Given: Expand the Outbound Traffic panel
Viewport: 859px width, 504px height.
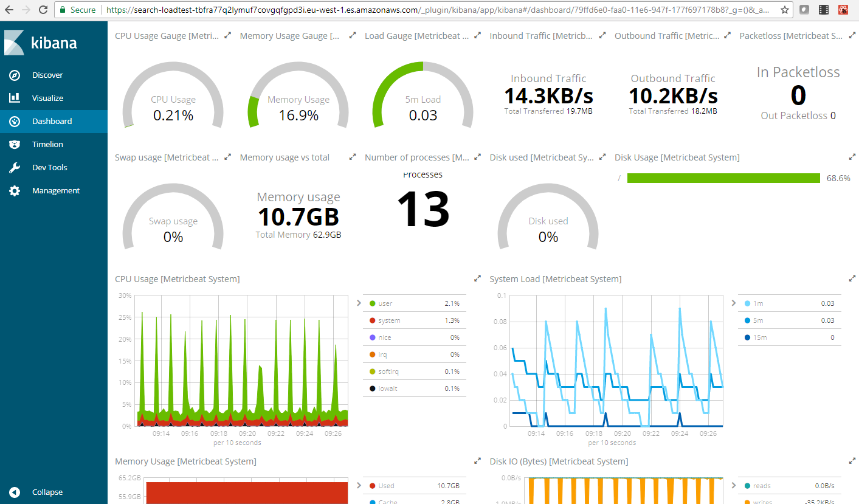Looking at the screenshot, I should click(x=727, y=36).
